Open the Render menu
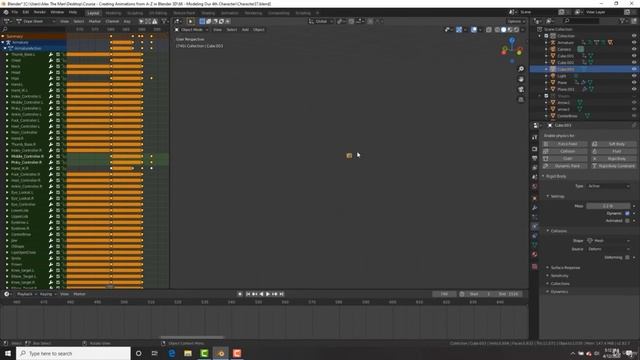Viewport: 640px width, 360px height. coord(40,13)
